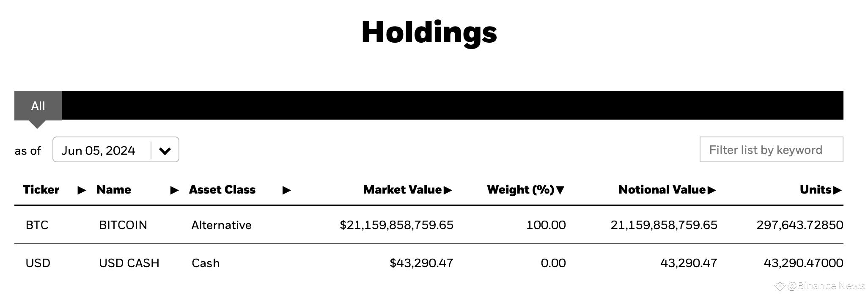868x295 pixels.
Task: Click the descending arrow next to Weight (%)
Action: tap(560, 190)
